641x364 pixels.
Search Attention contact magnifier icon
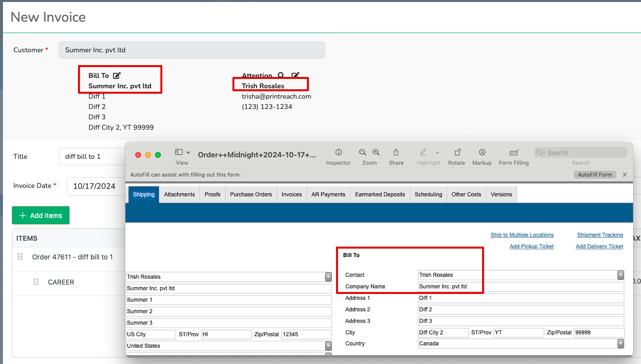click(281, 75)
